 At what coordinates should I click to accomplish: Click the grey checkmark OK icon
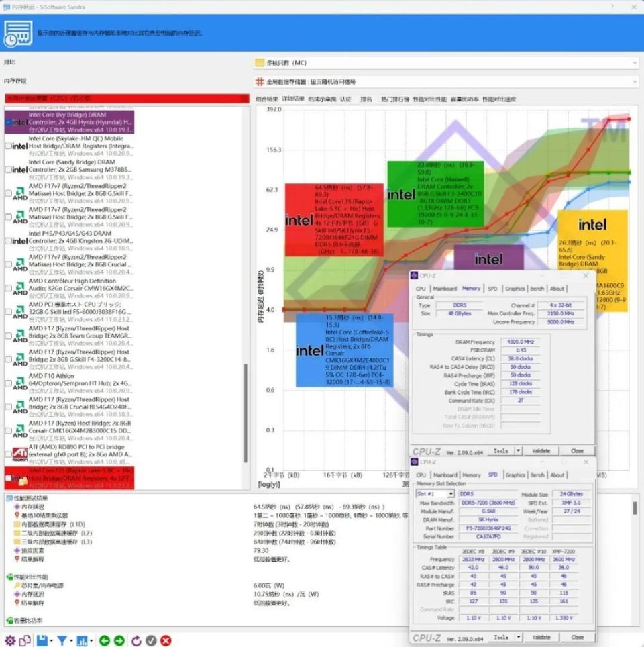(x=151, y=640)
